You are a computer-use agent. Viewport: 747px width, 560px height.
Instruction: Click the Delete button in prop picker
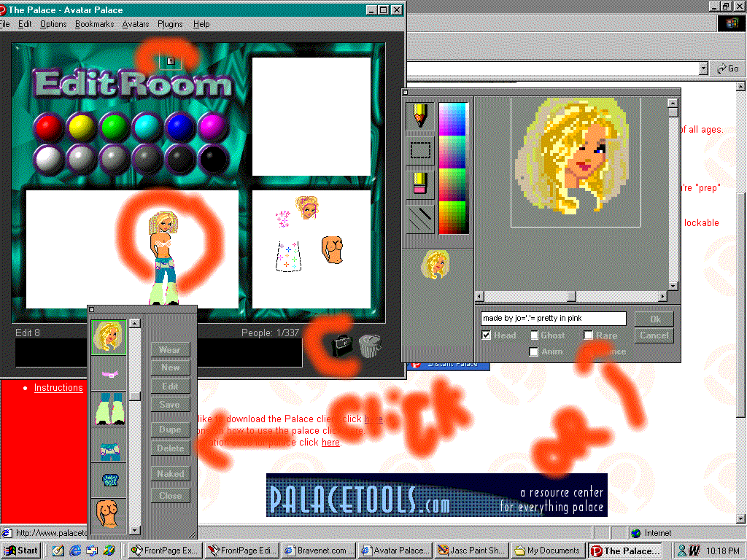(170, 448)
